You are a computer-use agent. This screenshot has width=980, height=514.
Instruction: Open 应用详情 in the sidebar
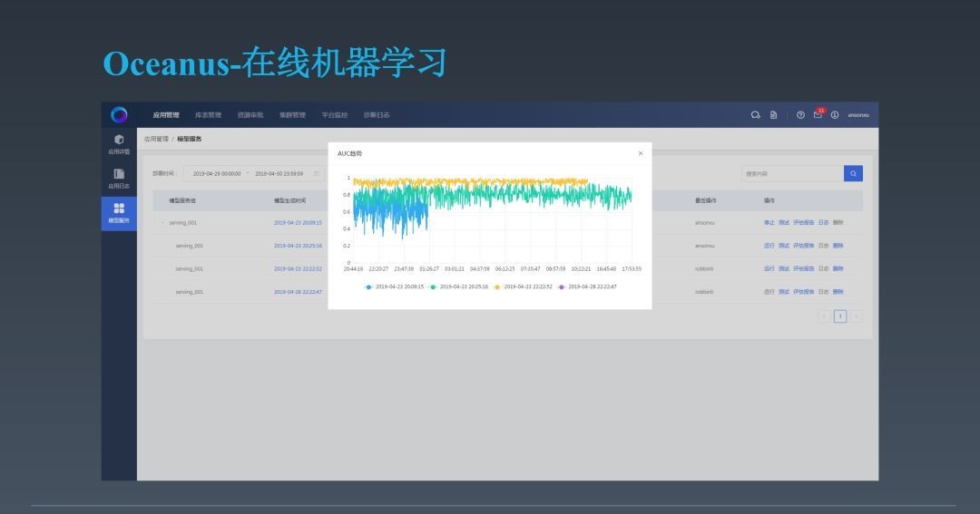(119, 143)
